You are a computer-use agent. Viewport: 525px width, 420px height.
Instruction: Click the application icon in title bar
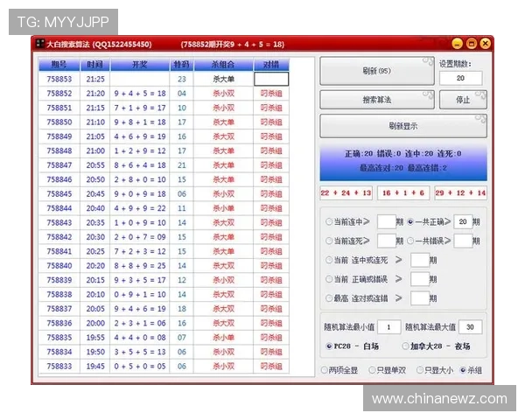pos(40,44)
